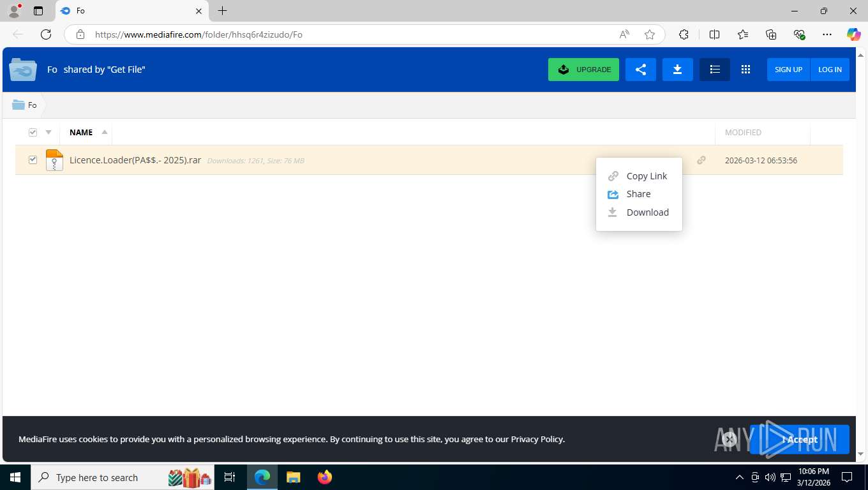Open volume control in system tray
The height and width of the screenshot is (490, 868).
(770, 477)
